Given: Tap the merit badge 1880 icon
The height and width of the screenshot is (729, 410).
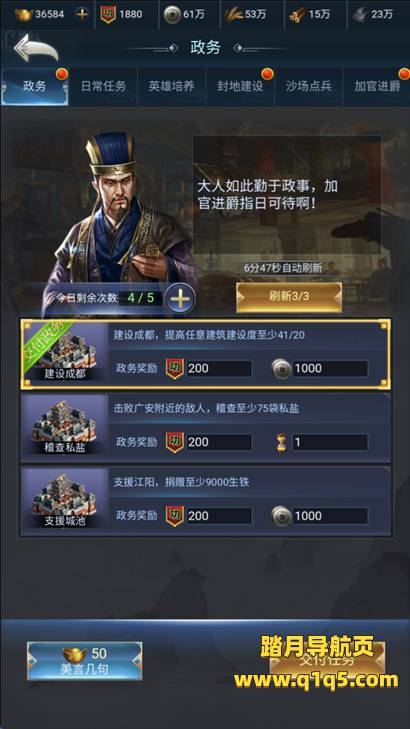Looking at the screenshot, I should click(x=108, y=14).
